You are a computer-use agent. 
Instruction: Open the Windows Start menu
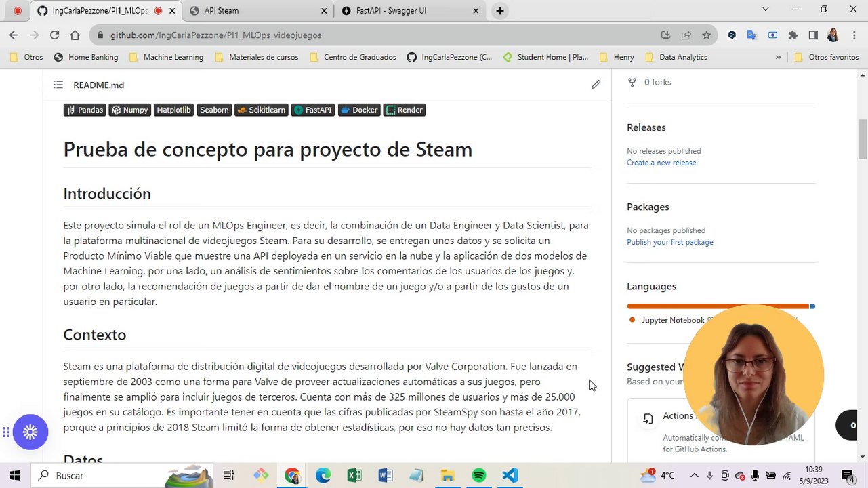pos(15,475)
